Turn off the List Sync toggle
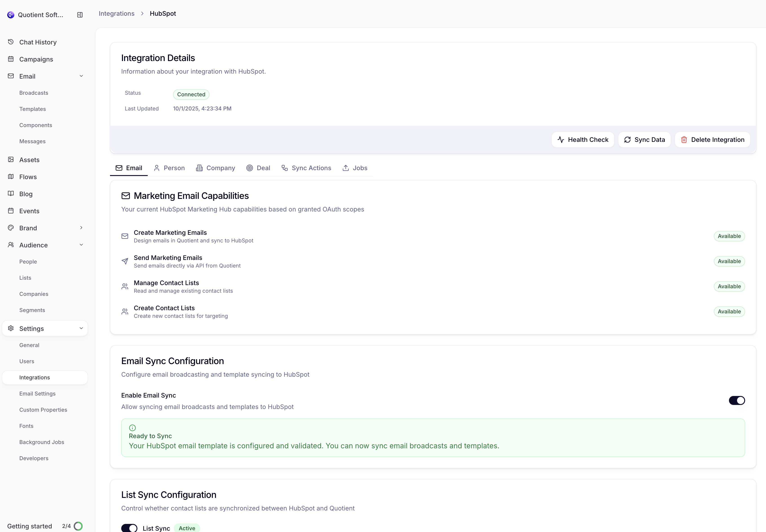The width and height of the screenshot is (766, 532). click(129, 528)
